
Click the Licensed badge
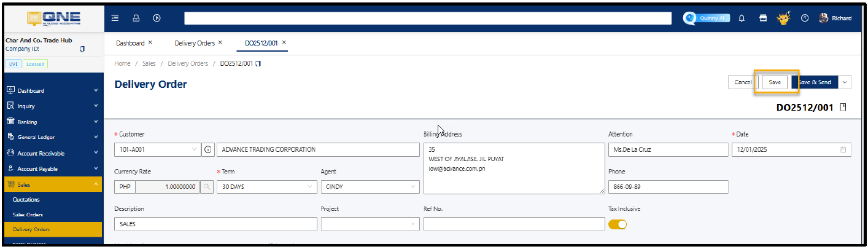(35, 64)
